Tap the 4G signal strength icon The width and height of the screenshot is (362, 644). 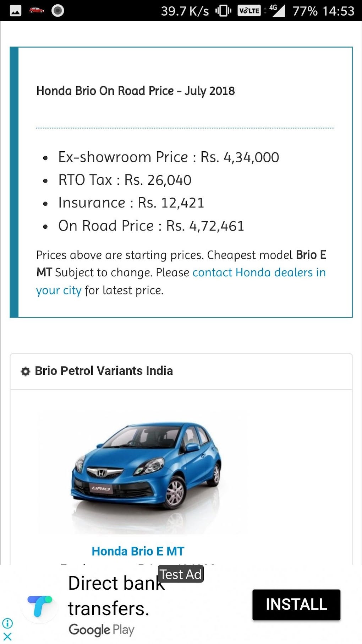click(277, 10)
